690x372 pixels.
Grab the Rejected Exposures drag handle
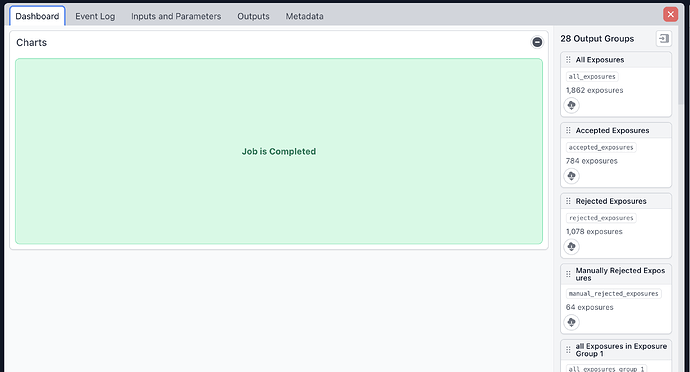[568, 201]
